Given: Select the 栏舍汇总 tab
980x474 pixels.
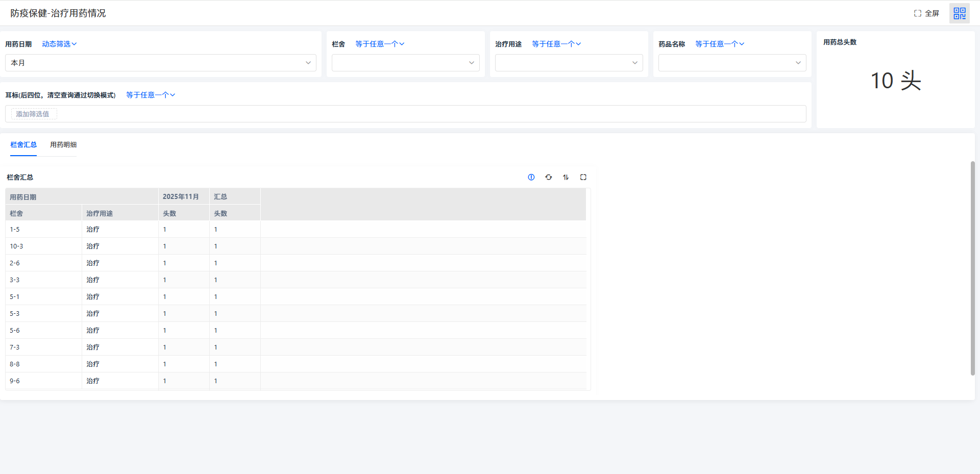Looking at the screenshot, I should click(x=23, y=145).
